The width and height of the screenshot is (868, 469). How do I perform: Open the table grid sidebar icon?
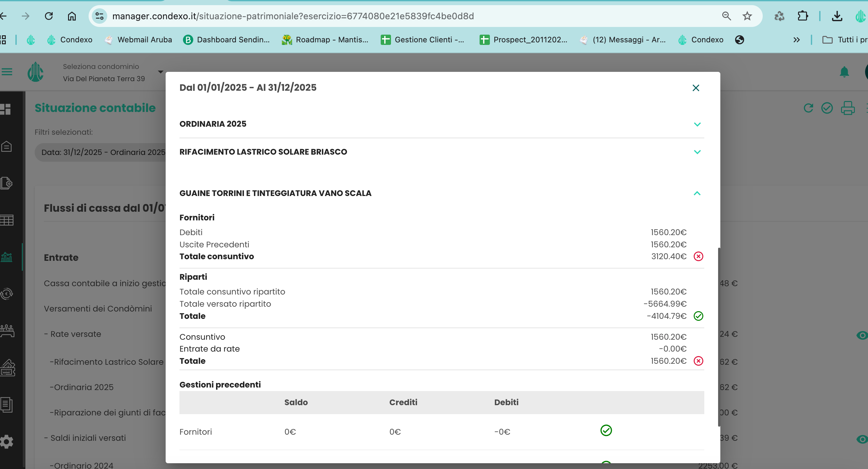click(7, 220)
